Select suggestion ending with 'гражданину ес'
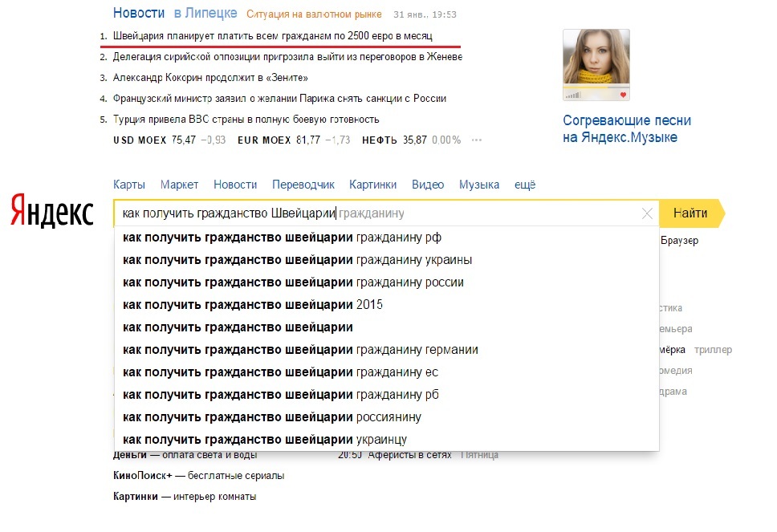777x532 pixels. 387,372
